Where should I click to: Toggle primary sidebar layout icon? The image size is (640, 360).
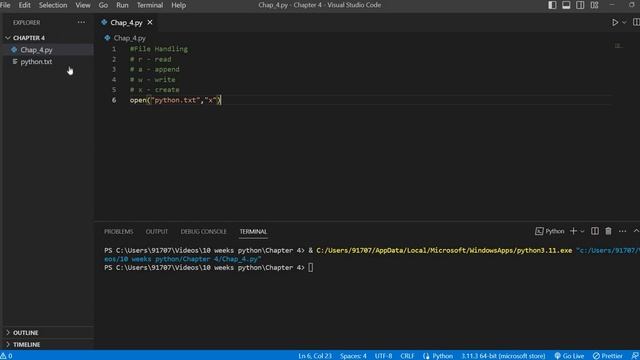552,5
